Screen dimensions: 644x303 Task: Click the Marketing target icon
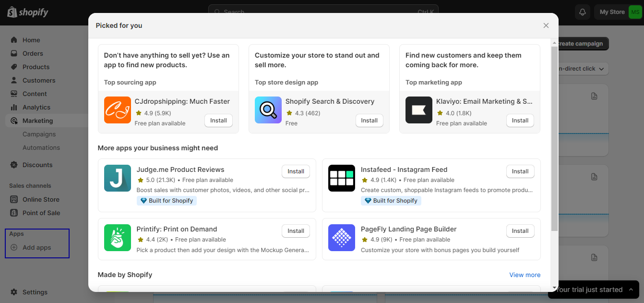pyautogui.click(x=14, y=121)
